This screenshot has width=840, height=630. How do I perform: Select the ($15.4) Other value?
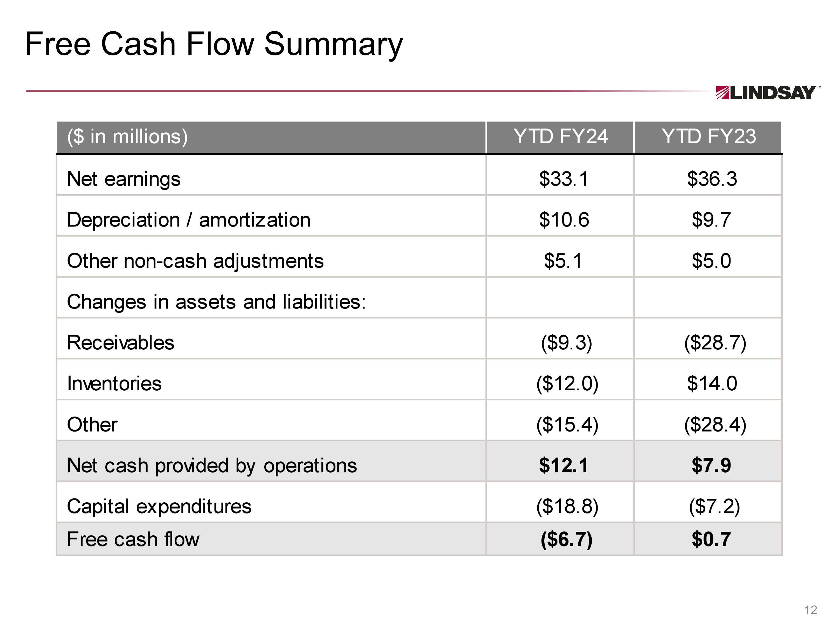point(567,424)
